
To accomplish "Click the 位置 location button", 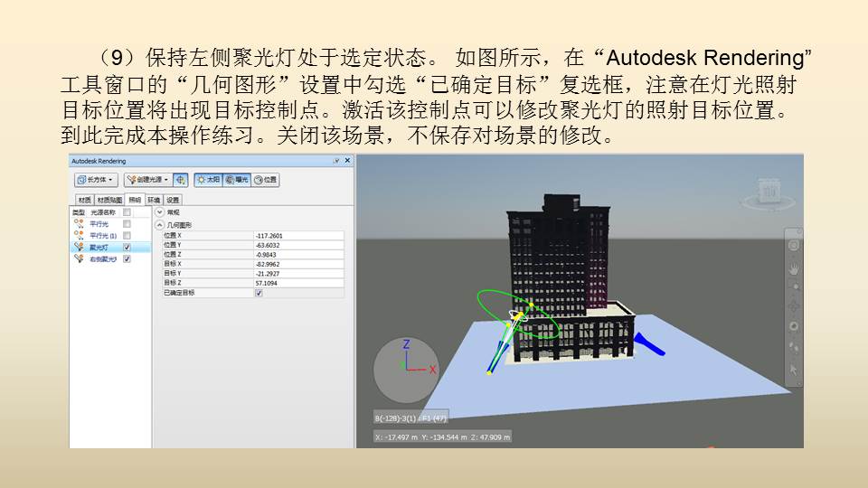I will coord(266,180).
